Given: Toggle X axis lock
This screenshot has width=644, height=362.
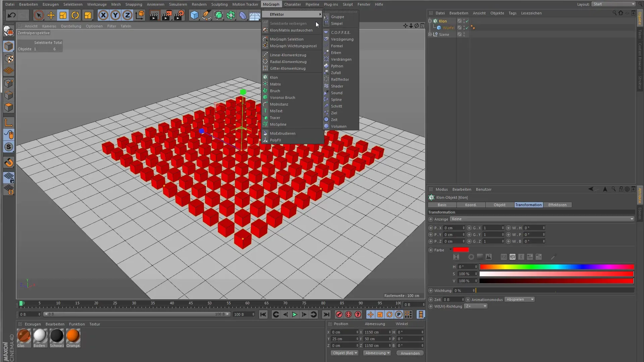Looking at the screenshot, I should click(103, 15).
